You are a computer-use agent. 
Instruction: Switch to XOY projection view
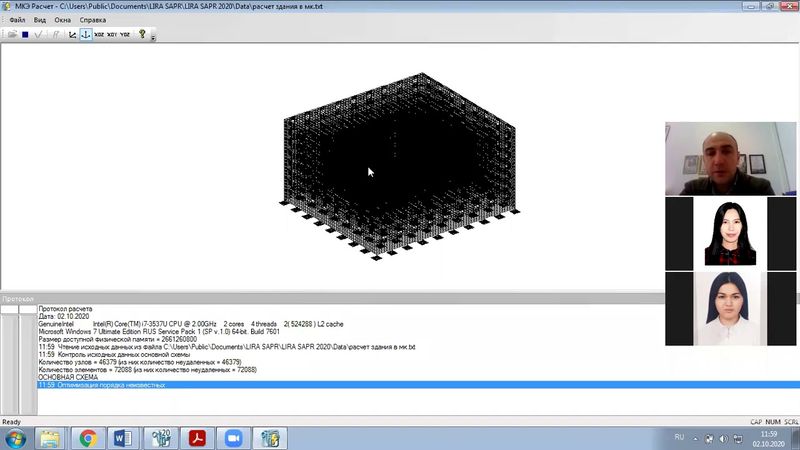coord(112,34)
